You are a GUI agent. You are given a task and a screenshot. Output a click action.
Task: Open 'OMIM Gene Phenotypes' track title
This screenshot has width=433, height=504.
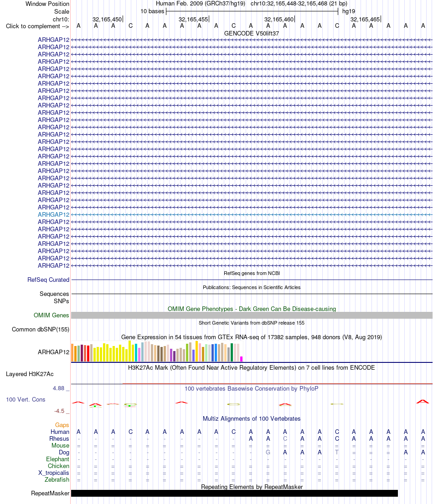pos(252,309)
